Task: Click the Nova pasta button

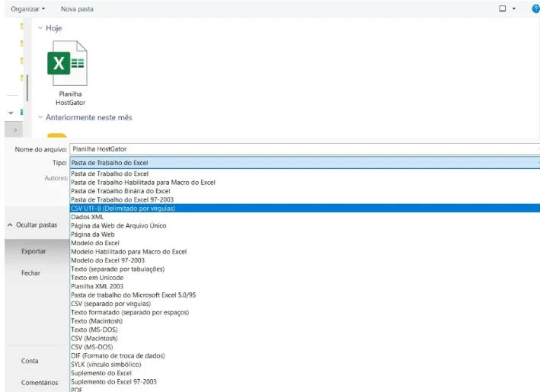Action: tap(77, 8)
